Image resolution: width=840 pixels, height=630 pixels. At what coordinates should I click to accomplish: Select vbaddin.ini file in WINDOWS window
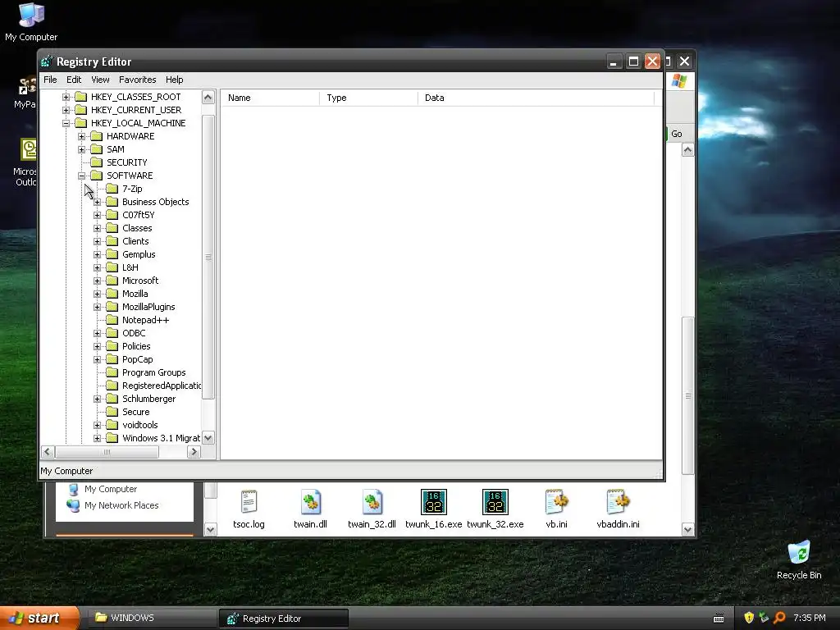click(x=618, y=509)
